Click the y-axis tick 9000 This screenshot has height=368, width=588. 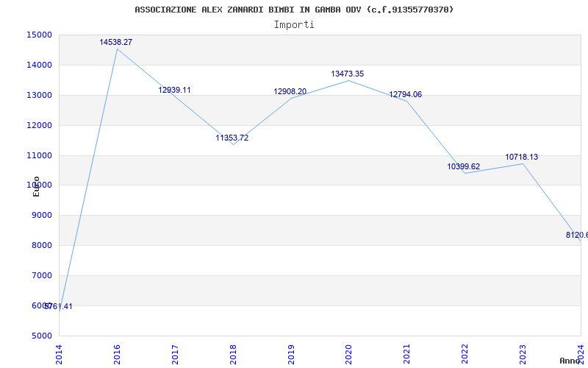tap(41, 215)
